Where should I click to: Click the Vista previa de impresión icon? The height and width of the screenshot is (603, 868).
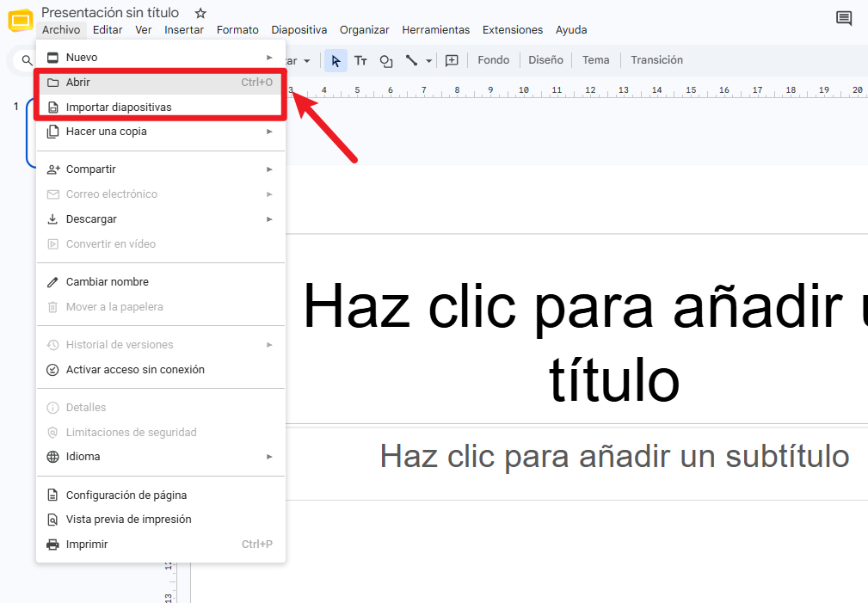pos(52,520)
